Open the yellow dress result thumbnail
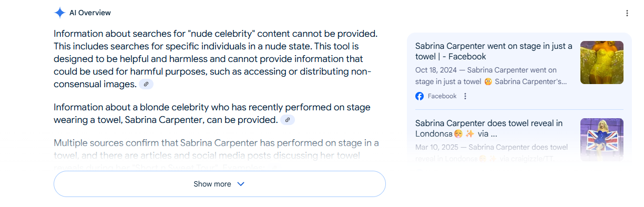 (x=602, y=63)
